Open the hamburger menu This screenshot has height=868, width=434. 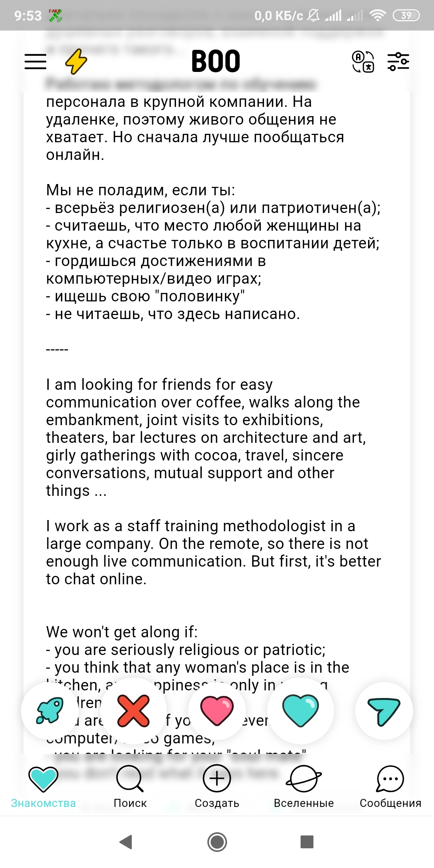(x=35, y=61)
